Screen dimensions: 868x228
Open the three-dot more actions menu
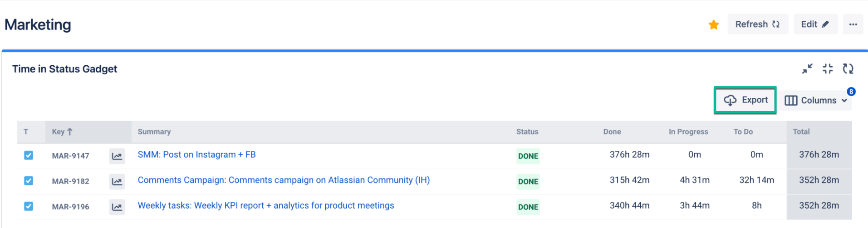point(853,24)
